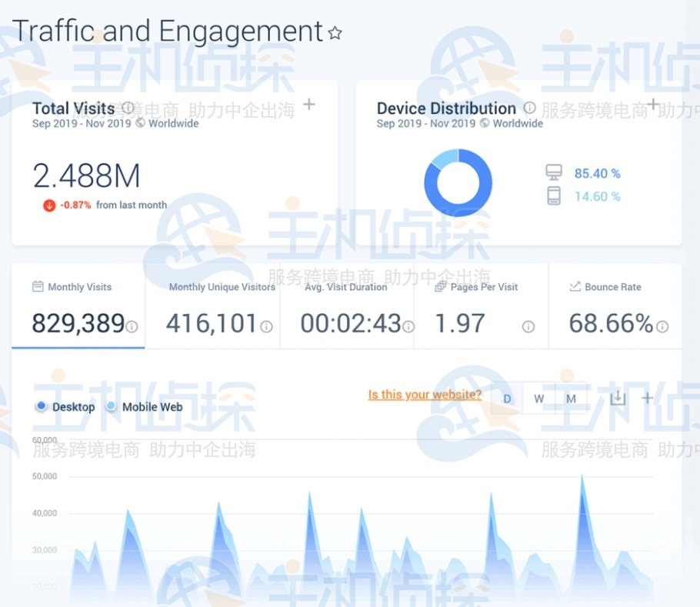Select the mobile device icon showing 14.60%
The height and width of the screenshot is (607, 700).
[x=553, y=196]
